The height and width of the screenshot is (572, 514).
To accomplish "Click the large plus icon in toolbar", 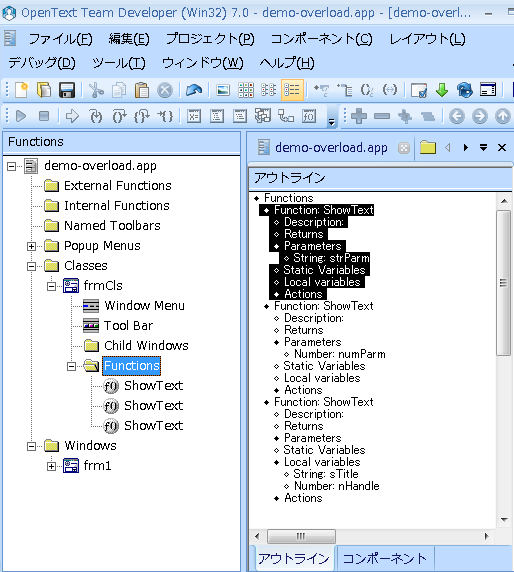I will [x=359, y=116].
